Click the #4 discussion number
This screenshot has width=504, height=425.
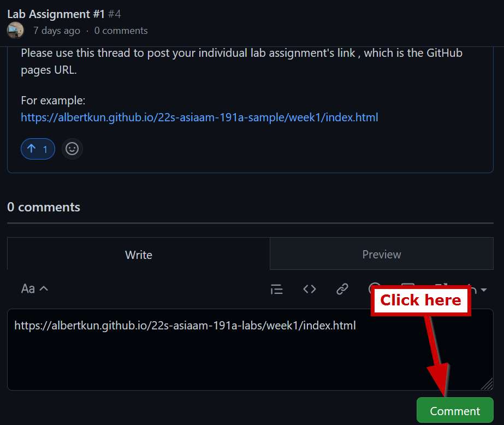[114, 14]
